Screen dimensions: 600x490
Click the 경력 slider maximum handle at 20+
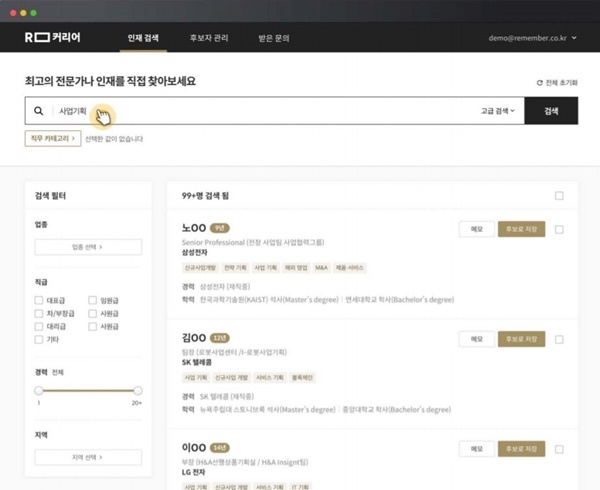pyautogui.click(x=138, y=391)
